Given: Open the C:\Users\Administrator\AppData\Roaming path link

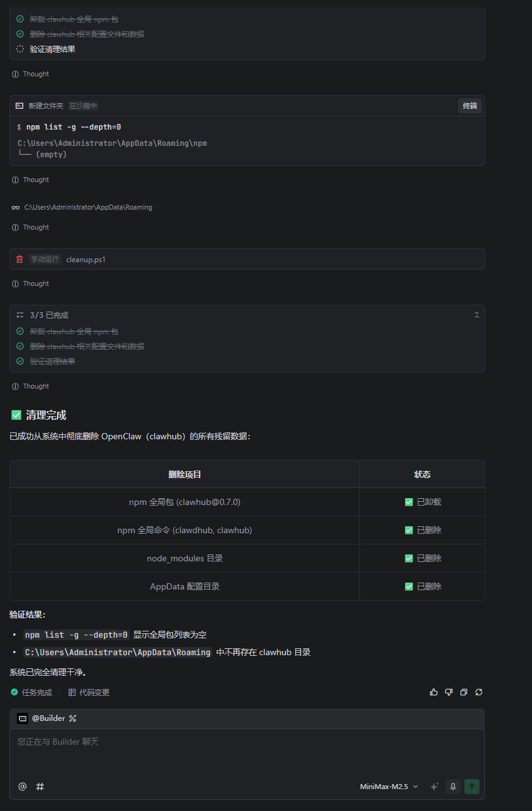Looking at the screenshot, I should click(x=88, y=207).
